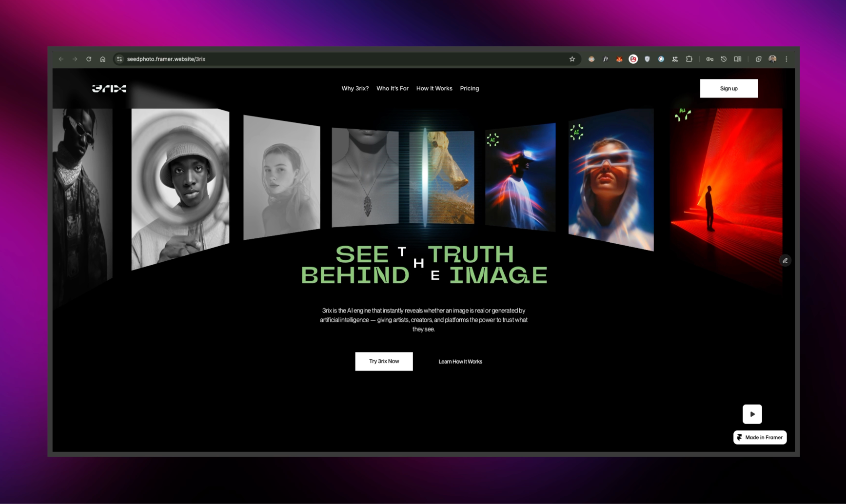This screenshot has width=846, height=504.
Task: Open the reading list icon
Action: click(x=737, y=58)
